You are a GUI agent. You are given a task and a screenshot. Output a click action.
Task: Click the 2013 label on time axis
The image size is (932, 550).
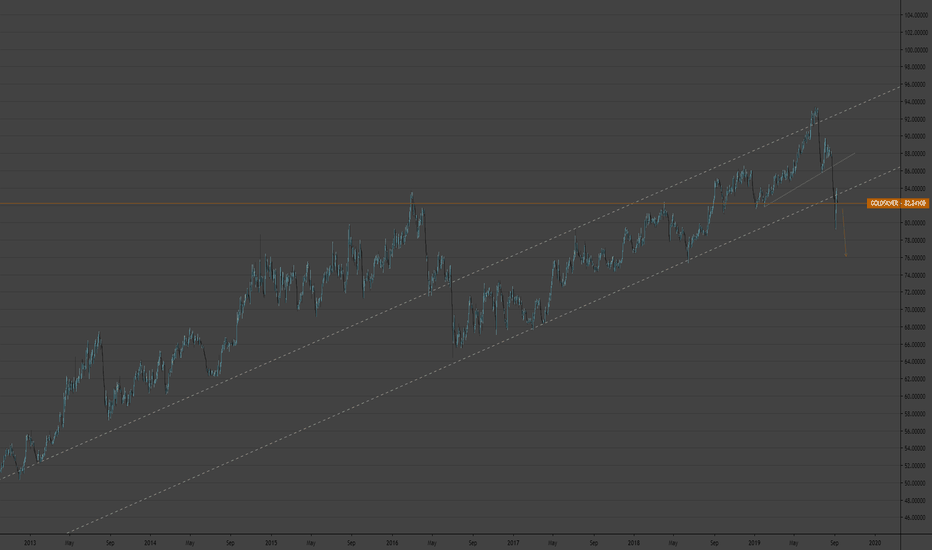click(x=30, y=542)
